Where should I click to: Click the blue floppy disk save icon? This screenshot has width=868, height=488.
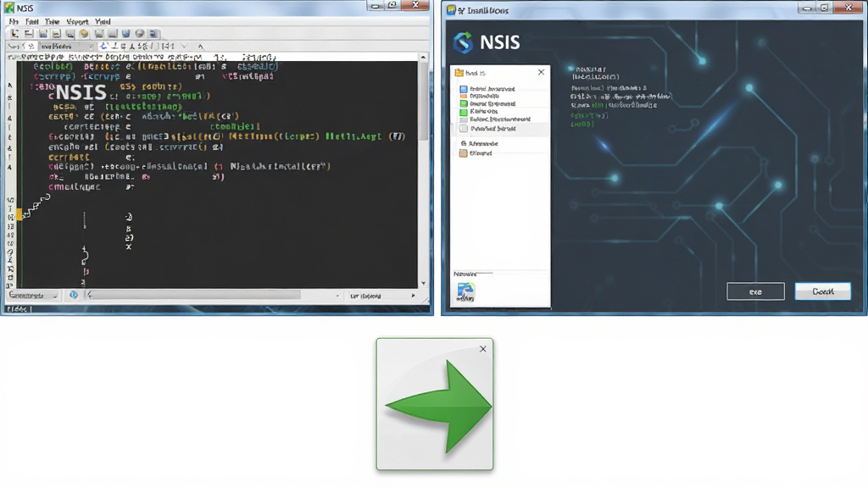coord(42,34)
